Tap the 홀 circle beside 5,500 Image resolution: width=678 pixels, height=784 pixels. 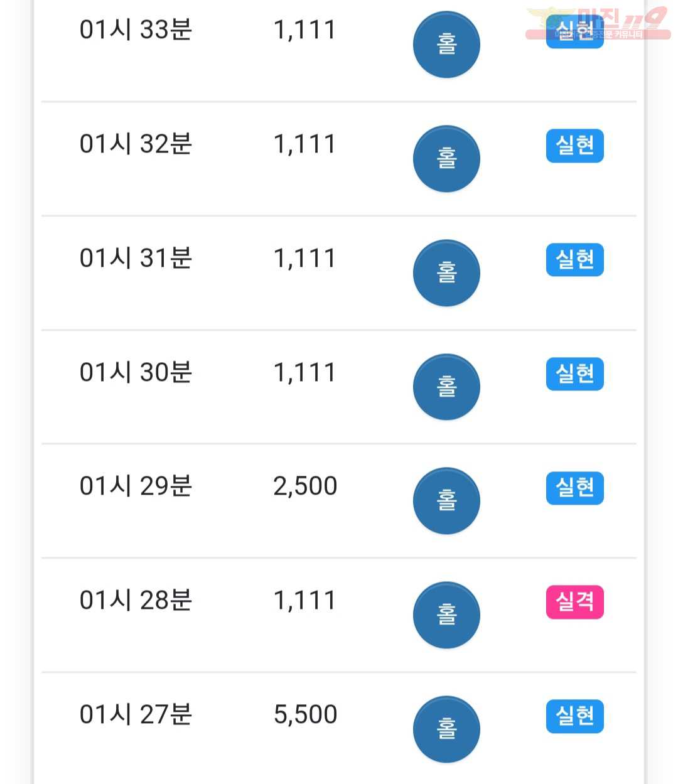coord(446,729)
